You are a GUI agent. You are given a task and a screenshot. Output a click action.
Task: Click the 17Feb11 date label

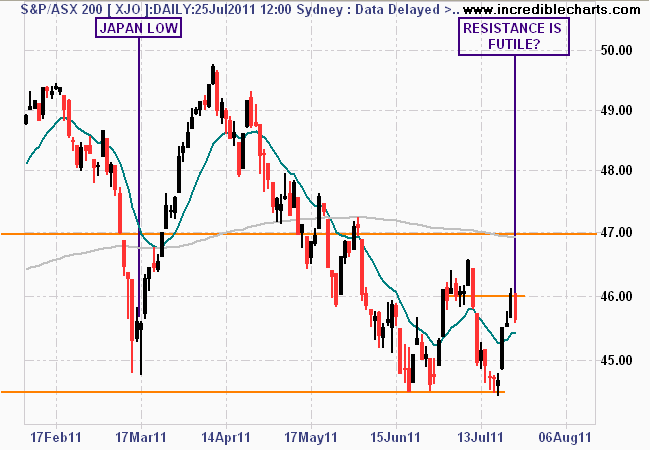[56, 437]
